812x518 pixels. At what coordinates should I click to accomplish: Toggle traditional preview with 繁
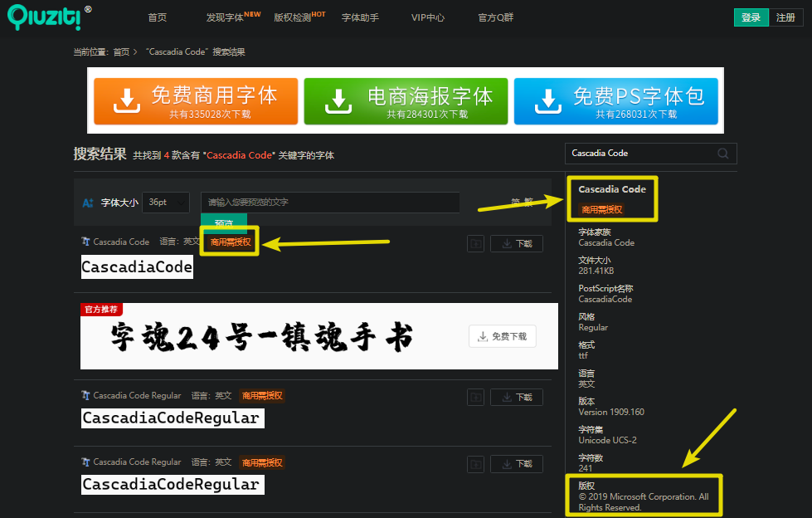coord(530,200)
